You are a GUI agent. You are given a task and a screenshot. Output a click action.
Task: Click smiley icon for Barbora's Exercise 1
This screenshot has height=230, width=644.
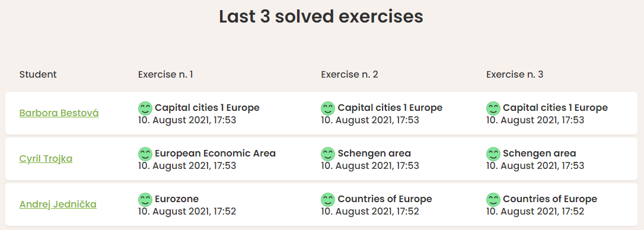click(145, 108)
